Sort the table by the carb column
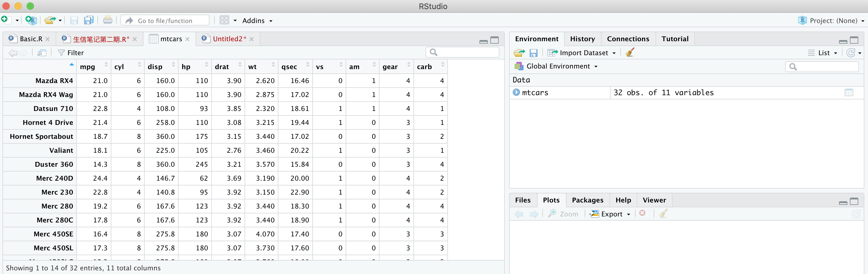This screenshot has height=274, width=868. tap(431, 66)
